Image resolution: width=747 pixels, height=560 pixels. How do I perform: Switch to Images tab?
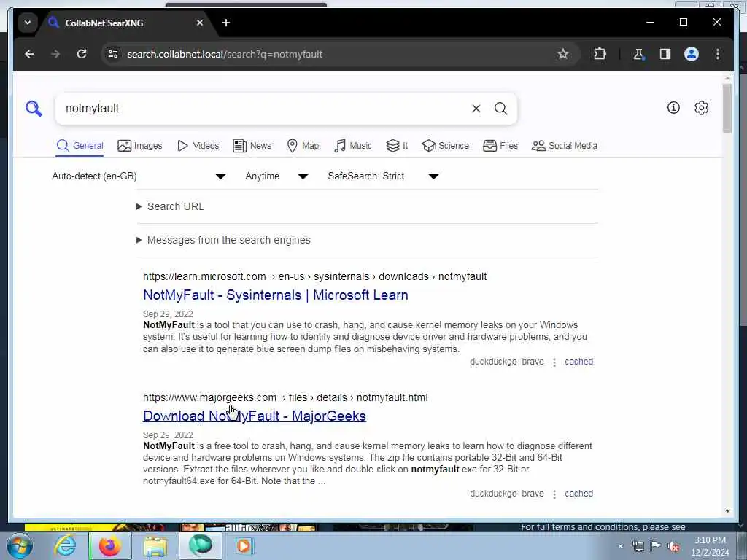pos(139,146)
